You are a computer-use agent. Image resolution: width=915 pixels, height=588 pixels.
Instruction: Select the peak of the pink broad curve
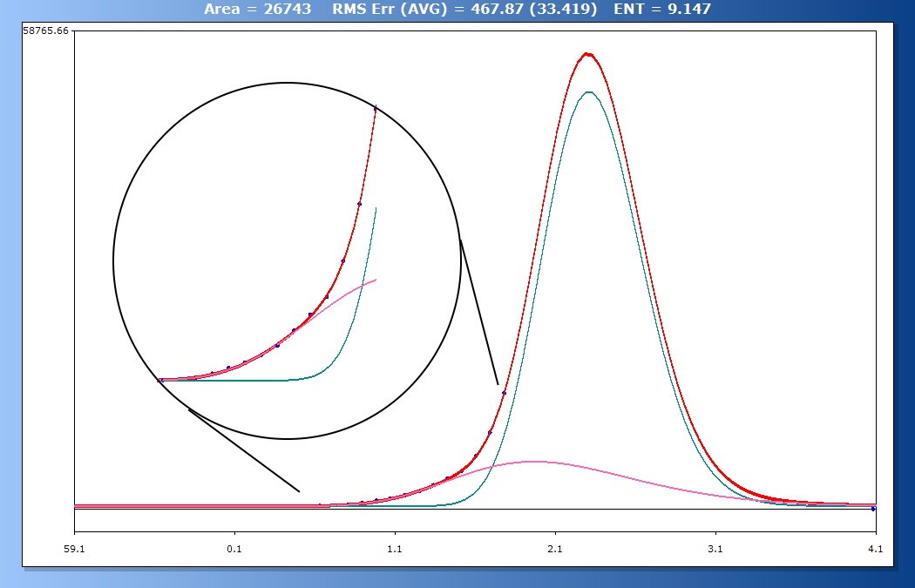530,461
